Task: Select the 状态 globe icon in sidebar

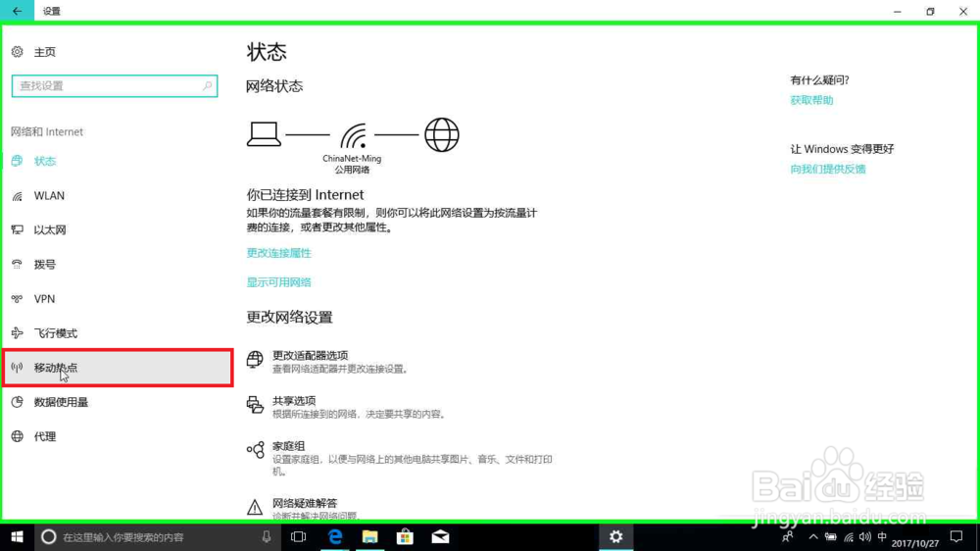Action: (18, 161)
